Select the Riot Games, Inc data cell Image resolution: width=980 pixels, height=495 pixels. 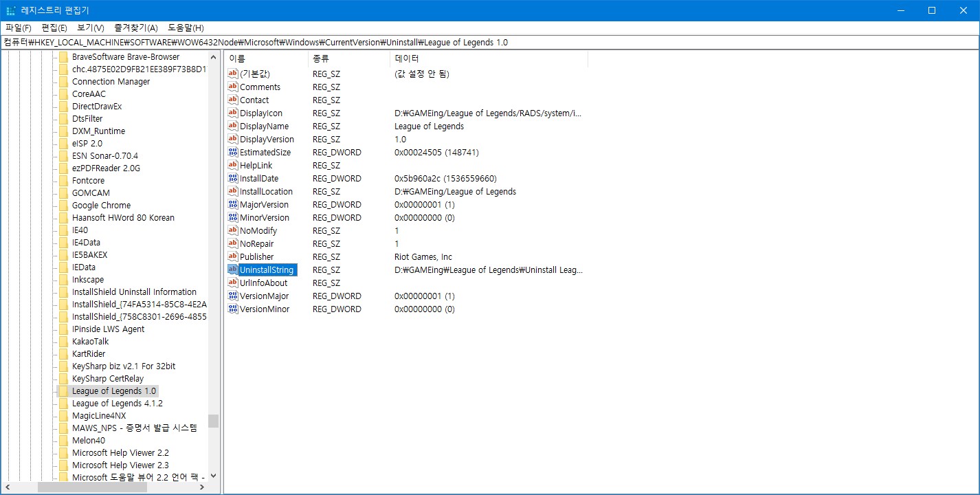click(423, 256)
